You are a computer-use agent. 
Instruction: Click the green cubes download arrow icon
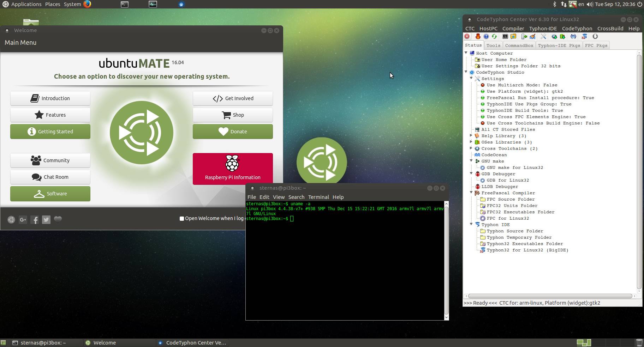562,36
